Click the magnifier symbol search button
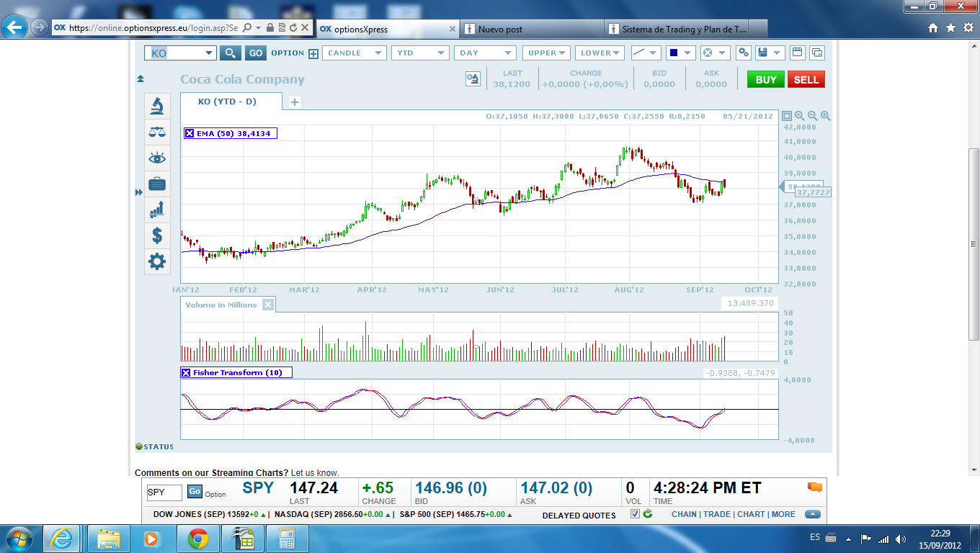 pyautogui.click(x=230, y=53)
